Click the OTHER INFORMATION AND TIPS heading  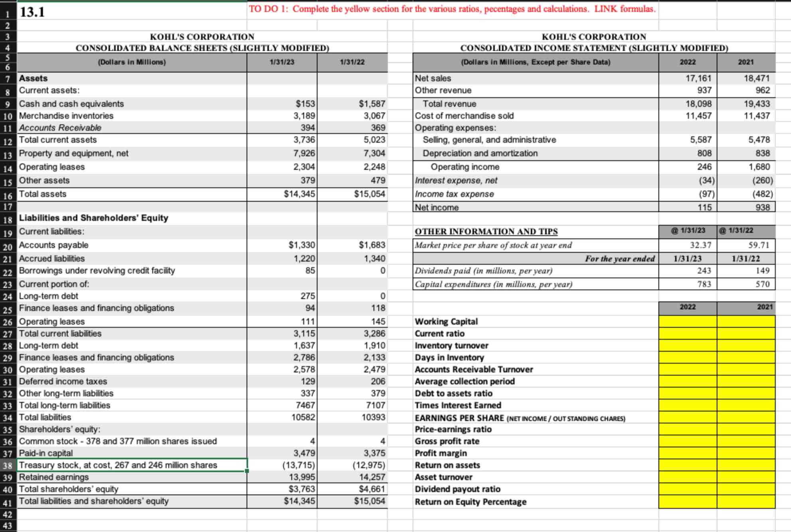click(x=486, y=231)
